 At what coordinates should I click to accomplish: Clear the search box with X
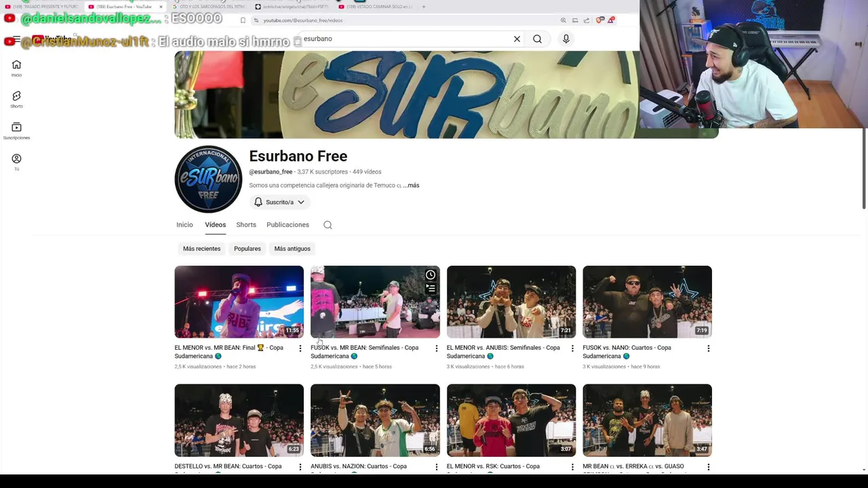[x=517, y=39]
